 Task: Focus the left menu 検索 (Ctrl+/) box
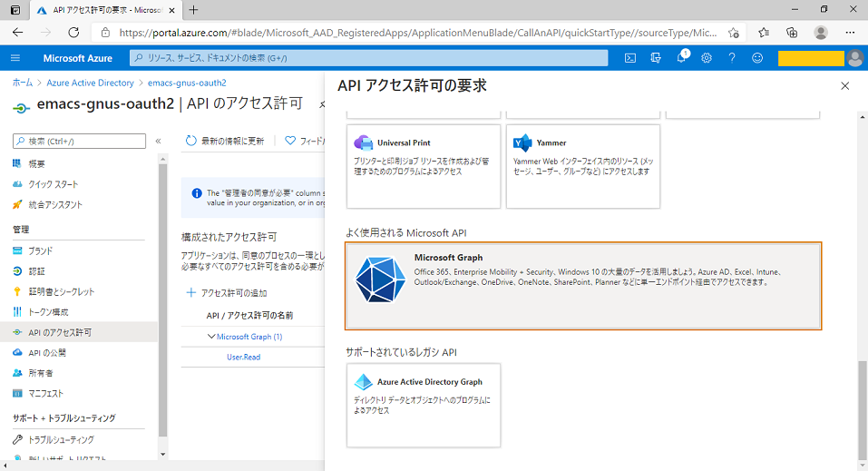79,142
